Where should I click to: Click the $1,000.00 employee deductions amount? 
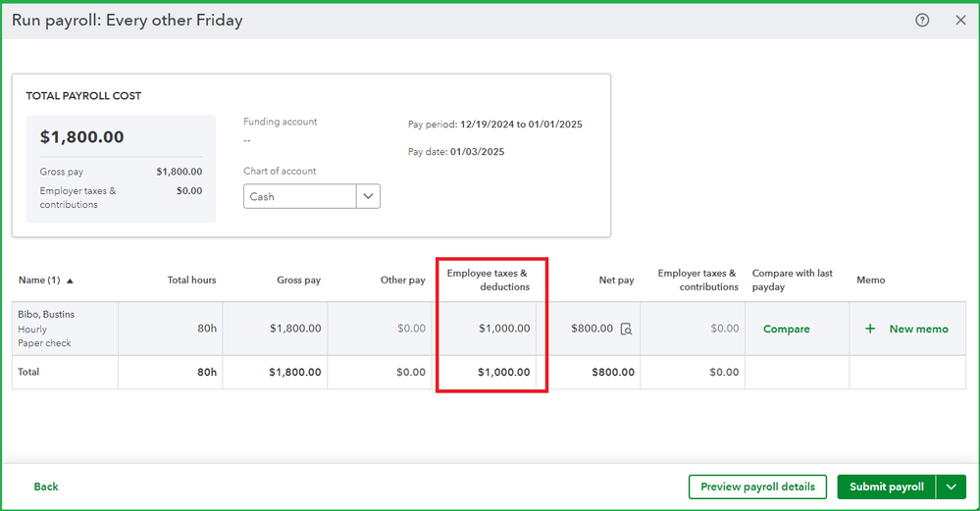pyautogui.click(x=504, y=329)
